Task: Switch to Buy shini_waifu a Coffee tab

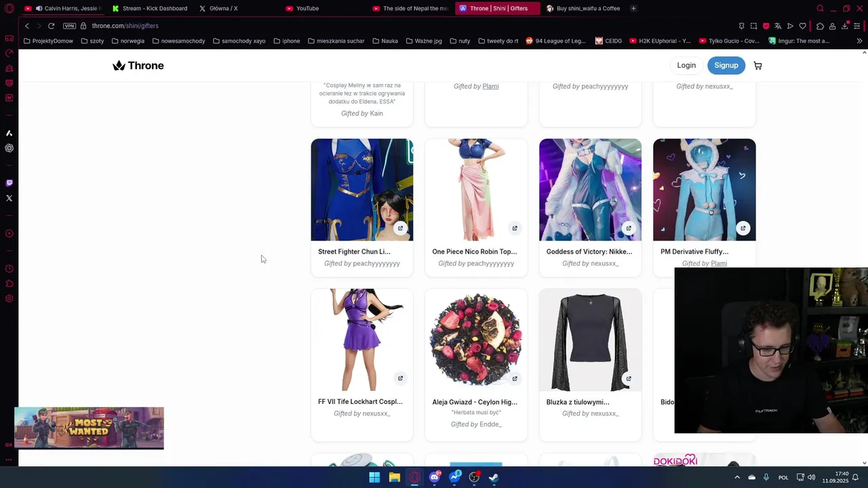Action: [583, 8]
